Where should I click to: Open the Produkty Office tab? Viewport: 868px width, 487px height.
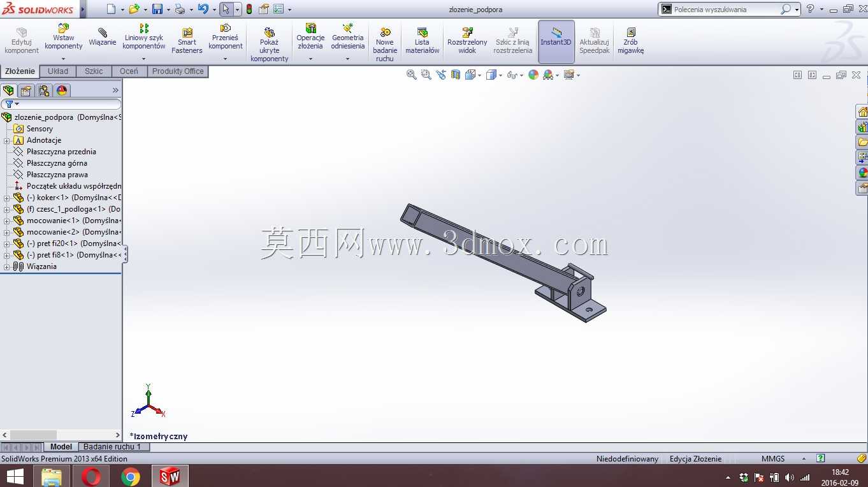point(178,71)
